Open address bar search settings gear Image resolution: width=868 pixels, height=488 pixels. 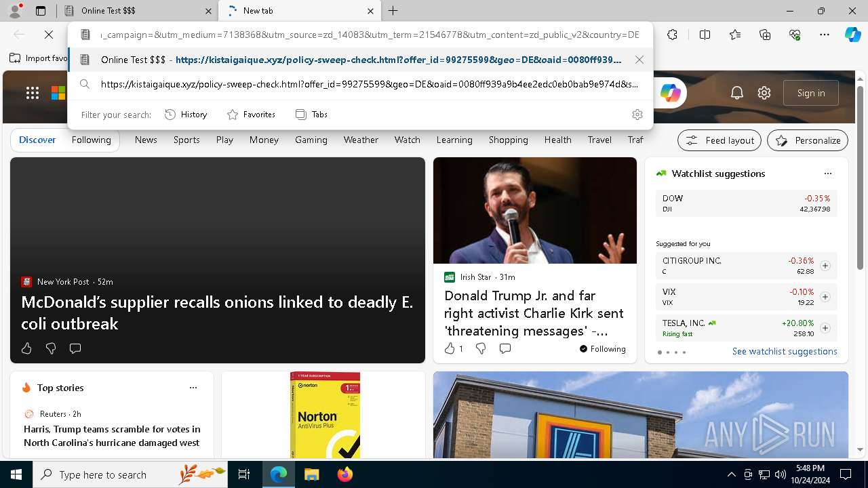click(x=637, y=115)
